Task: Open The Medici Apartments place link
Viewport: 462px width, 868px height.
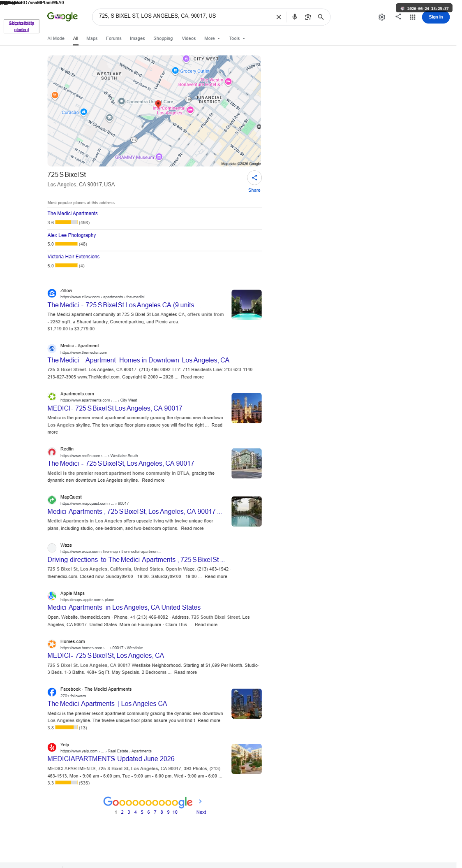Action: 72,214
